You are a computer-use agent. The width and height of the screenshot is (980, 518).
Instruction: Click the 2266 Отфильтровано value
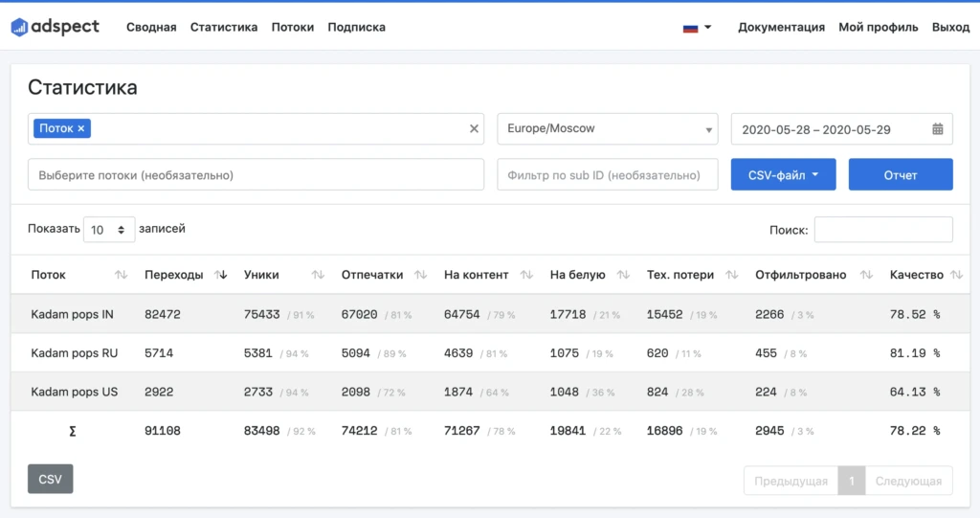pos(769,314)
